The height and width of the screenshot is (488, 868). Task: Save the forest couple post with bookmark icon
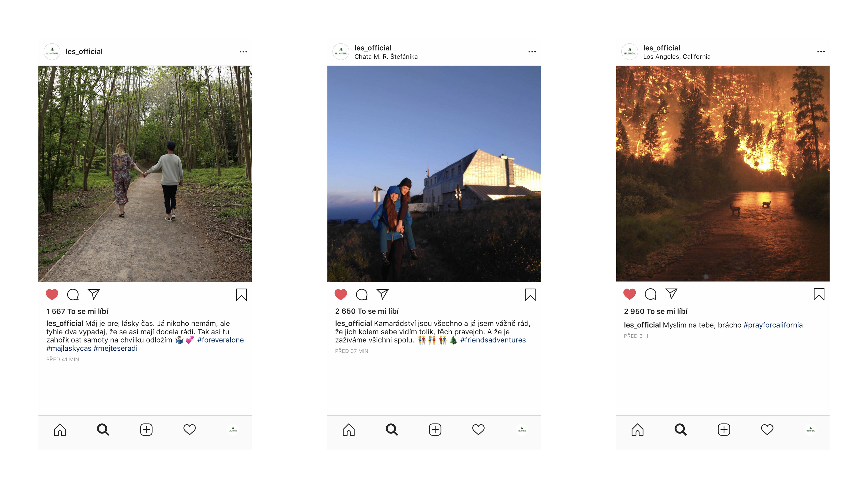[x=241, y=294]
